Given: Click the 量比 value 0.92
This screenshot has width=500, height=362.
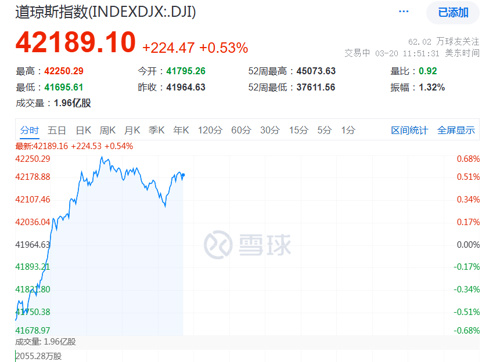Looking at the screenshot, I should pos(428,71).
